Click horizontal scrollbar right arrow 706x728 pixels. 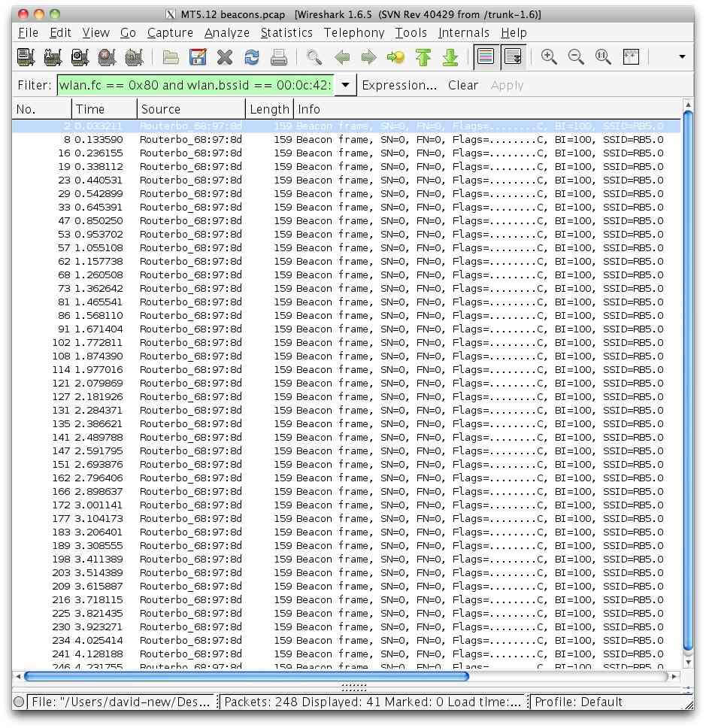pos(674,676)
